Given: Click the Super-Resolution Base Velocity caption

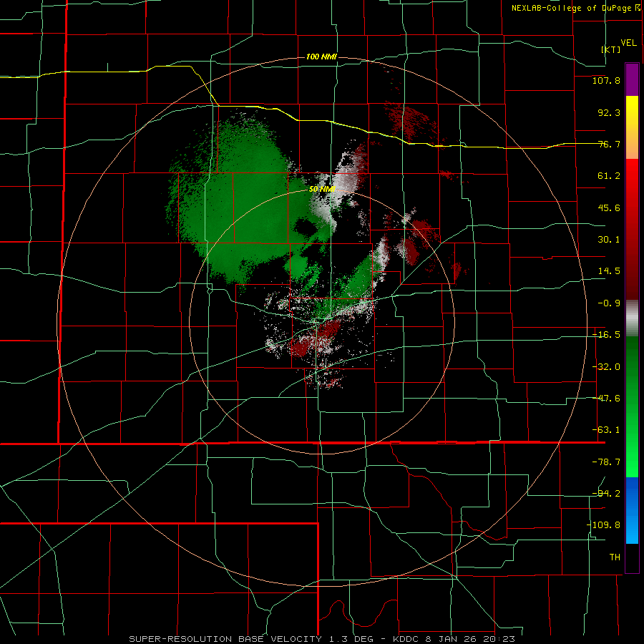Looking at the screenshot, I should (x=321, y=639).
